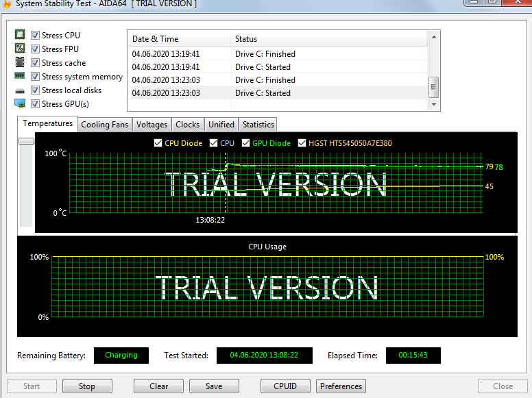Select the Temperatures tab
The width and height of the screenshot is (532, 398).
tap(47, 123)
